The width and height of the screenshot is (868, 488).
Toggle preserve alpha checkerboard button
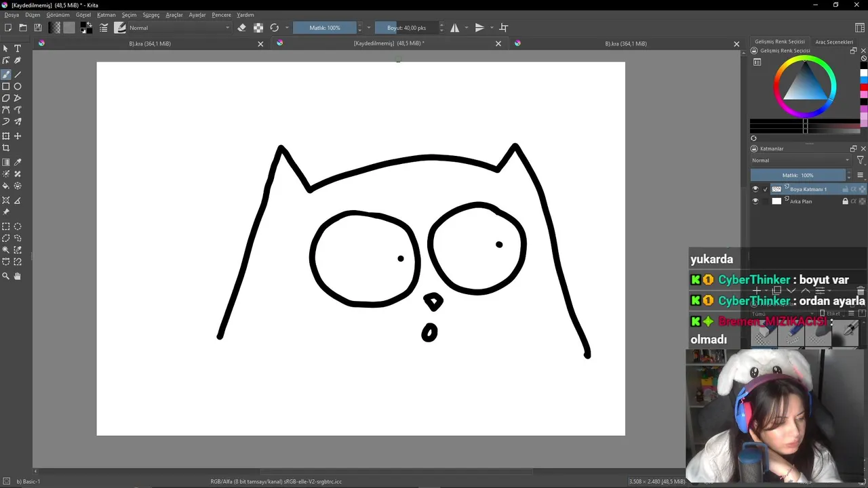point(258,28)
